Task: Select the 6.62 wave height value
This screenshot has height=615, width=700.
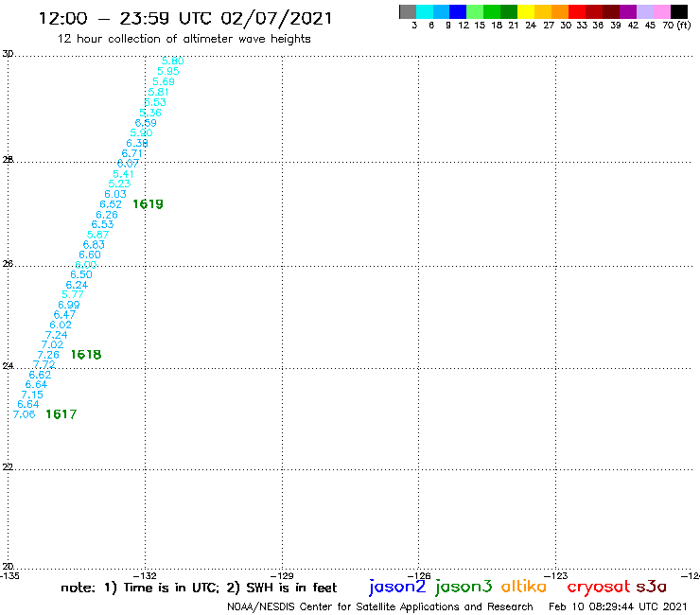Action: click(x=40, y=375)
